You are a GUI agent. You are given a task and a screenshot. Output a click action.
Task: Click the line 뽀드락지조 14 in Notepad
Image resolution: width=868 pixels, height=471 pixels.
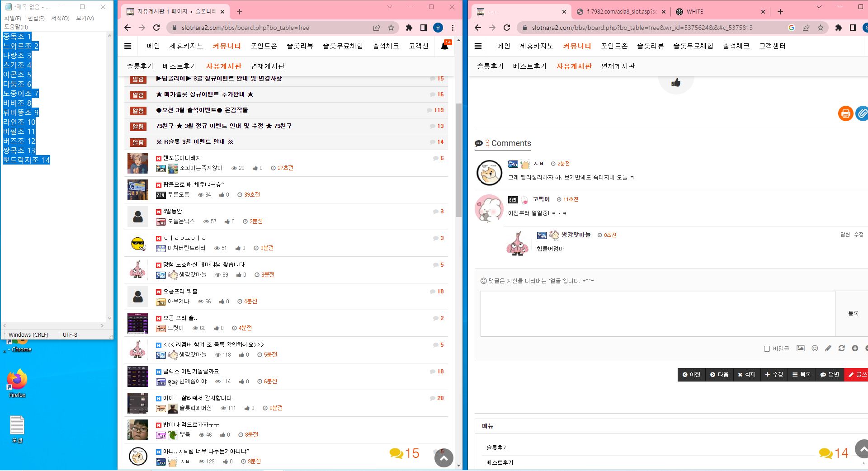tap(27, 160)
